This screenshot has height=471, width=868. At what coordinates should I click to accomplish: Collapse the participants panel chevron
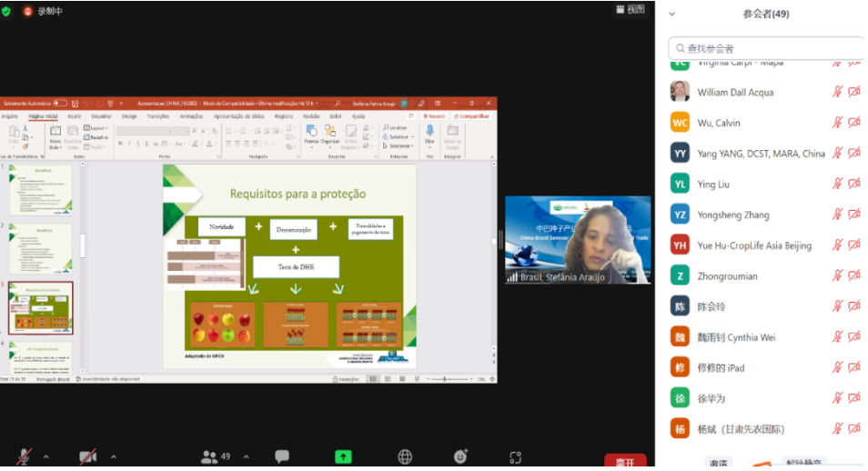click(672, 14)
